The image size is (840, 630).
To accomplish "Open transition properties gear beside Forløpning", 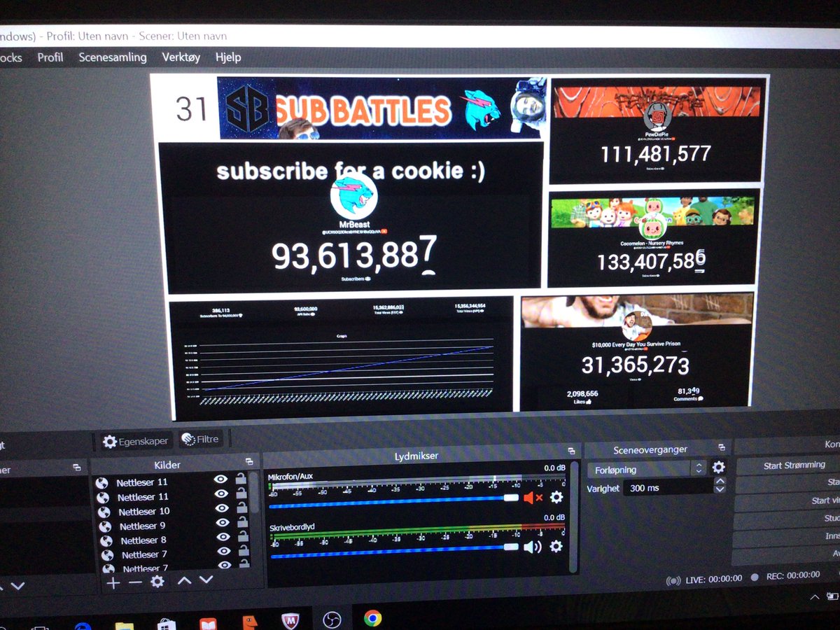I will click(x=718, y=467).
